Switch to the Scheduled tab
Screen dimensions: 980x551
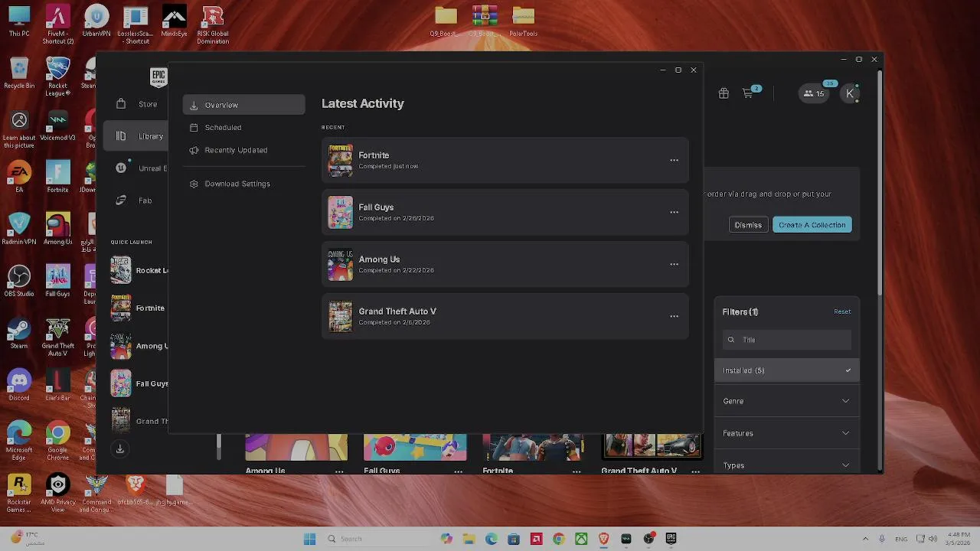(244, 128)
